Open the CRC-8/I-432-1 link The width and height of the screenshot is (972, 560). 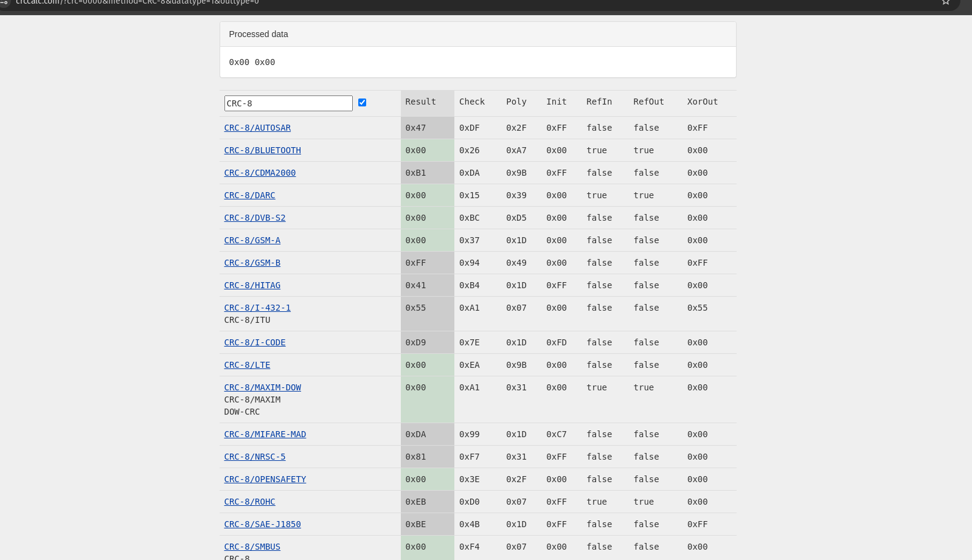coord(257,308)
